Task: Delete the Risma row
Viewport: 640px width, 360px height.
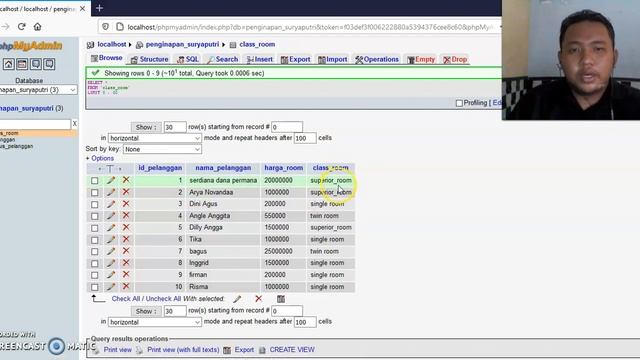Action: click(126, 286)
